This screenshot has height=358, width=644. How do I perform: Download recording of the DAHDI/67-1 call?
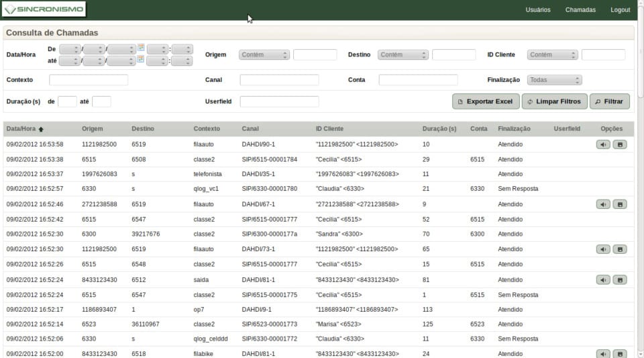tap(620, 204)
